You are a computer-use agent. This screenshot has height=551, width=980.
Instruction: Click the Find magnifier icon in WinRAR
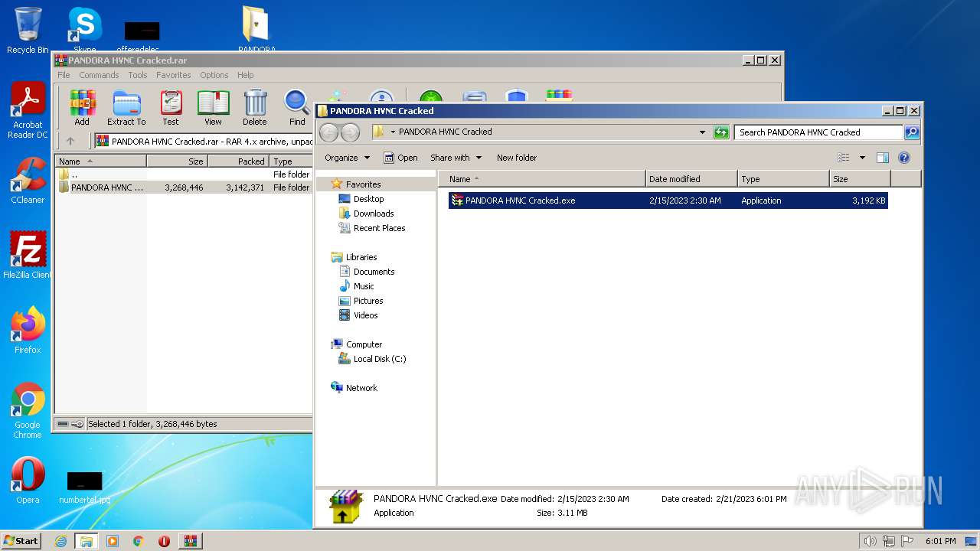(297, 103)
